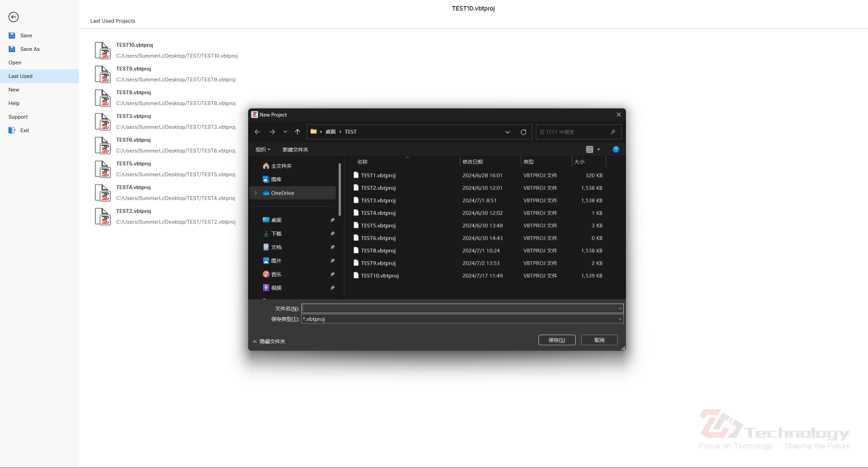Go forward in the New Project dialog
The image size is (868, 468).
coord(272,132)
